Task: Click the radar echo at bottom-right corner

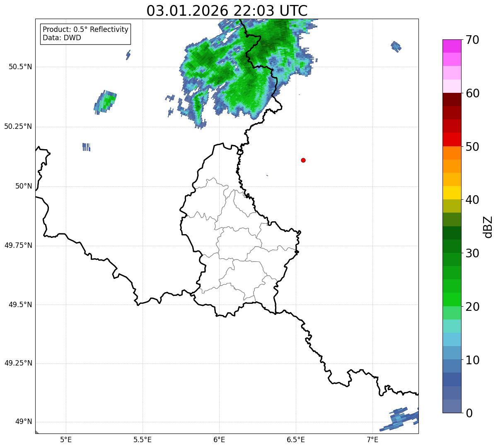Action: (x=400, y=419)
